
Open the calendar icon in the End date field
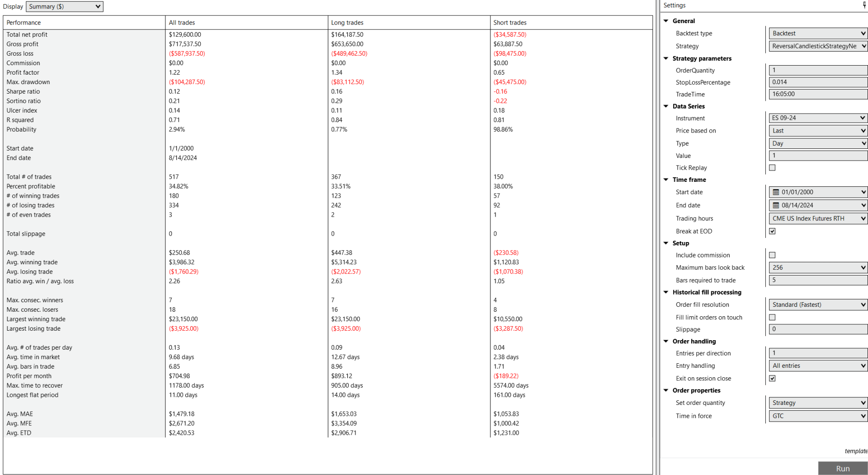pyautogui.click(x=776, y=205)
